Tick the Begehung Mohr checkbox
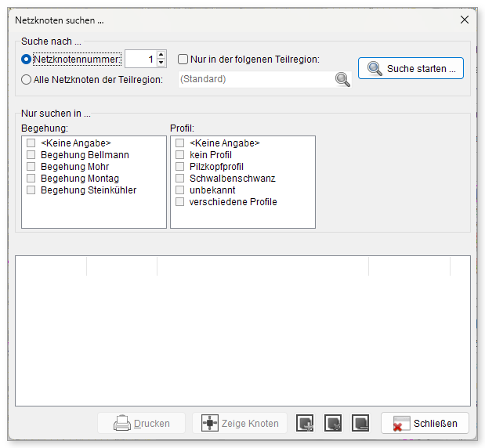 [31, 166]
